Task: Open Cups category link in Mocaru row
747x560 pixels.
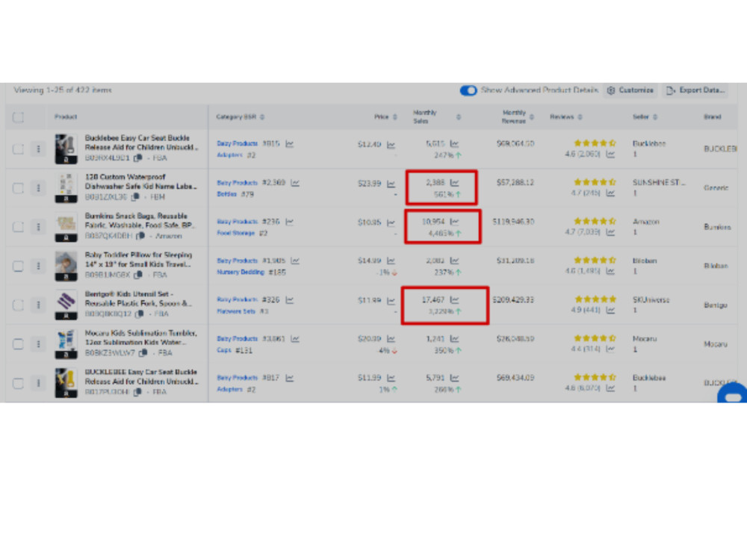Action: [224, 350]
